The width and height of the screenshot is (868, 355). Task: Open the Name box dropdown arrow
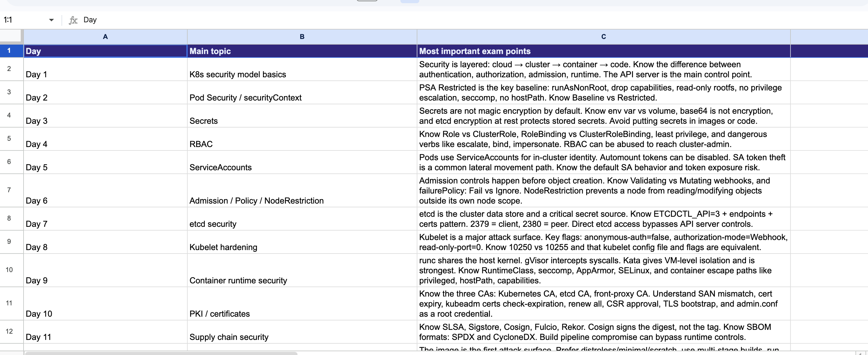pos(51,20)
